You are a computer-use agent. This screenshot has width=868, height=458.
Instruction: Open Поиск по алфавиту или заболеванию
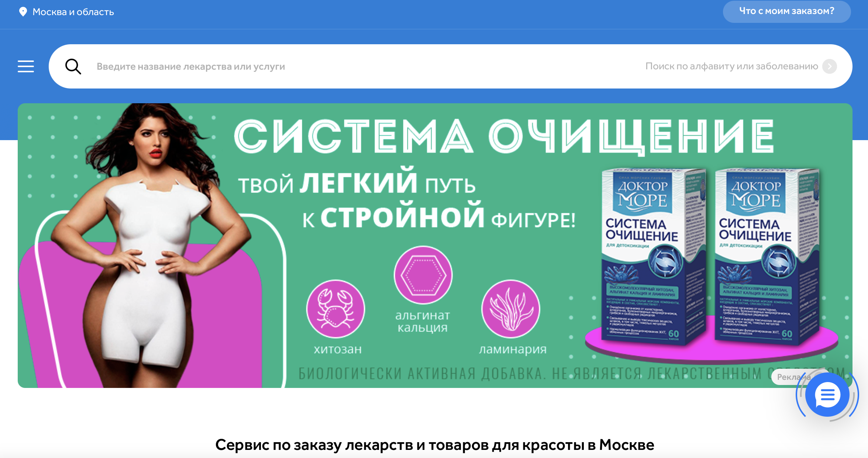[x=732, y=66]
